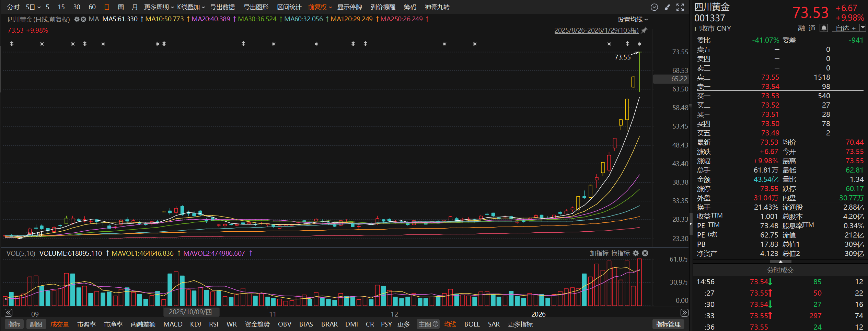Toggle 显示停牌 display option
868x331 pixels.
point(349,7)
